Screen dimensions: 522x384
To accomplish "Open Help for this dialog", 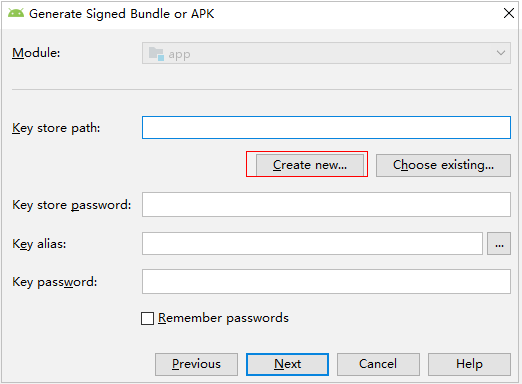I will pyautogui.click(x=469, y=364).
